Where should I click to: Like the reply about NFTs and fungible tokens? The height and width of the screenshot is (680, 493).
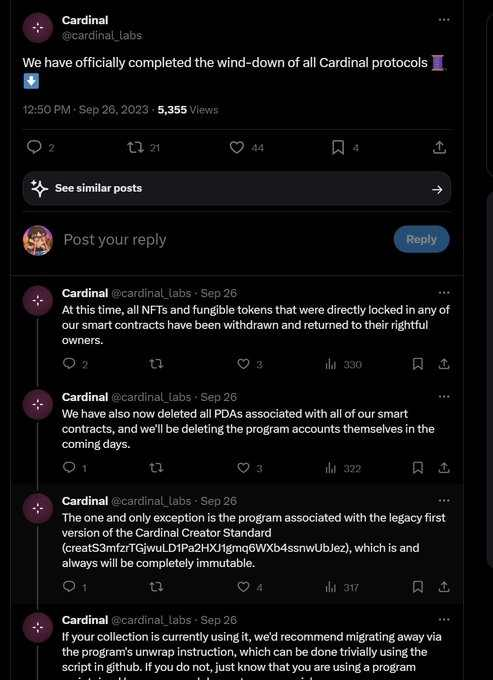(250, 364)
